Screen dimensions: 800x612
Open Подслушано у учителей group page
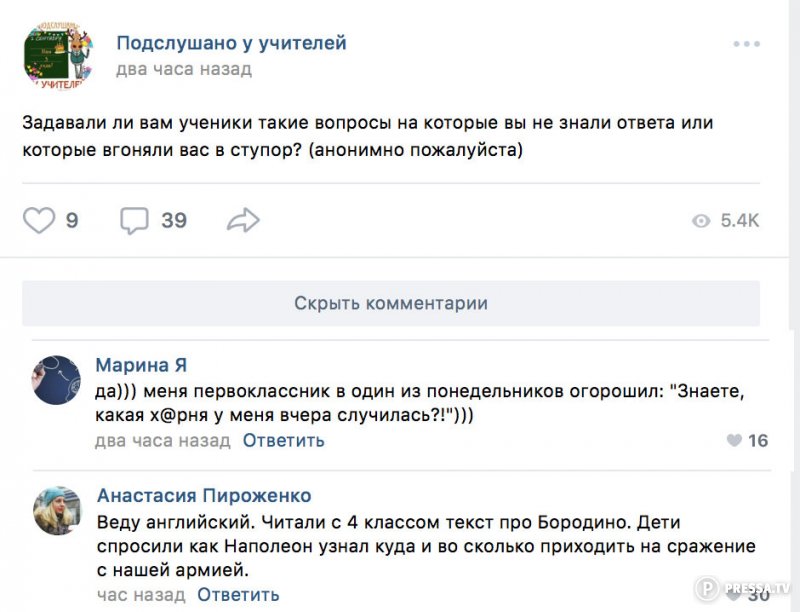coord(231,43)
